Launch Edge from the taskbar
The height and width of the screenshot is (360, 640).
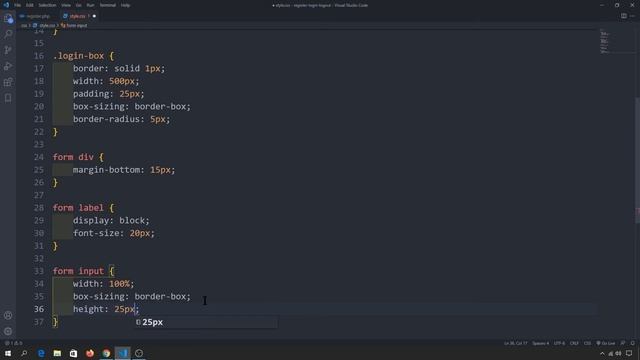pyautogui.click(x=41, y=353)
